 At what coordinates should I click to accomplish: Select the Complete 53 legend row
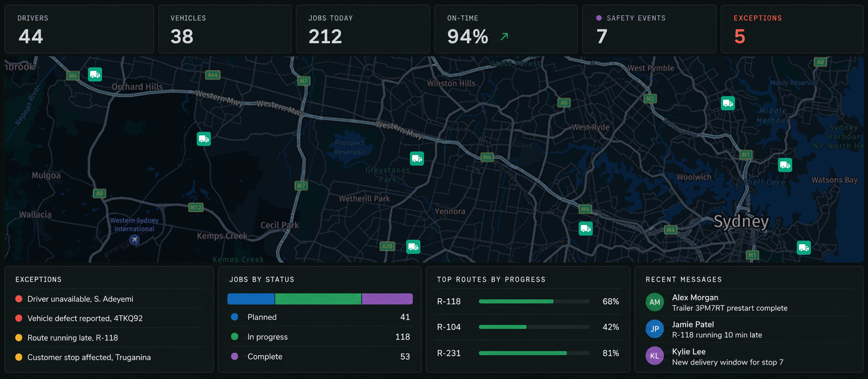click(x=320, y=356)
